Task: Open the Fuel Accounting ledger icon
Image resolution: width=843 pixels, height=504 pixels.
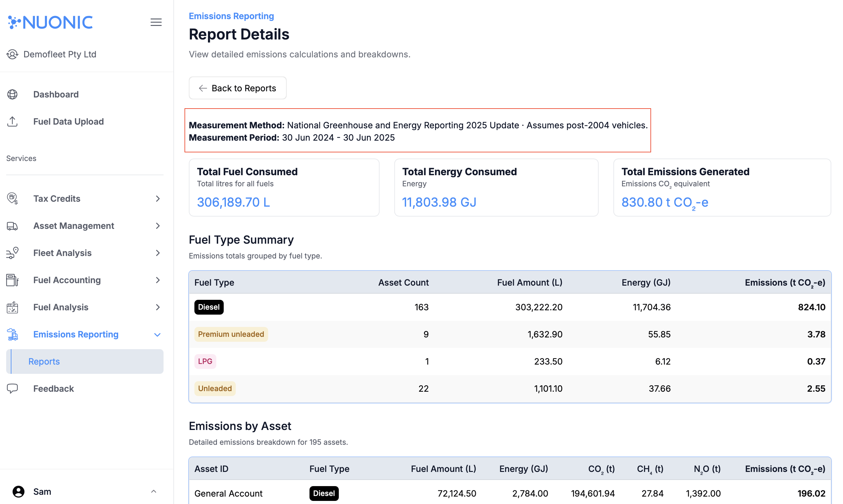Action: [x=13, y=280]
